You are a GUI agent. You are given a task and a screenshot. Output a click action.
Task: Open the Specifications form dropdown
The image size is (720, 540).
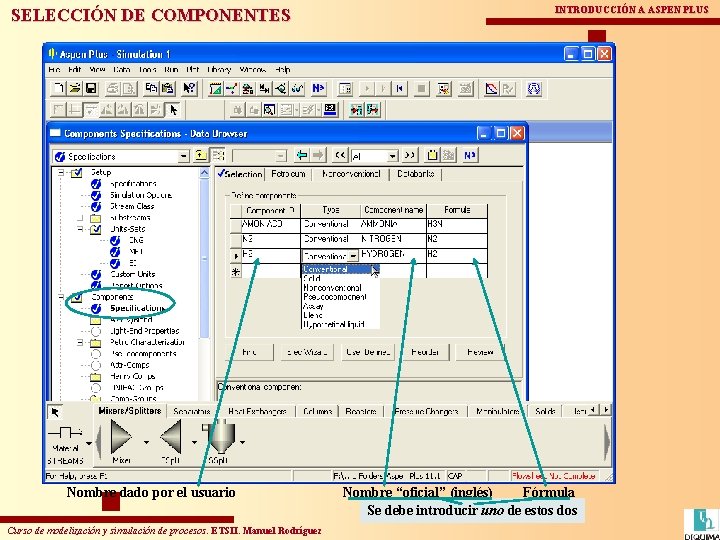184,156
